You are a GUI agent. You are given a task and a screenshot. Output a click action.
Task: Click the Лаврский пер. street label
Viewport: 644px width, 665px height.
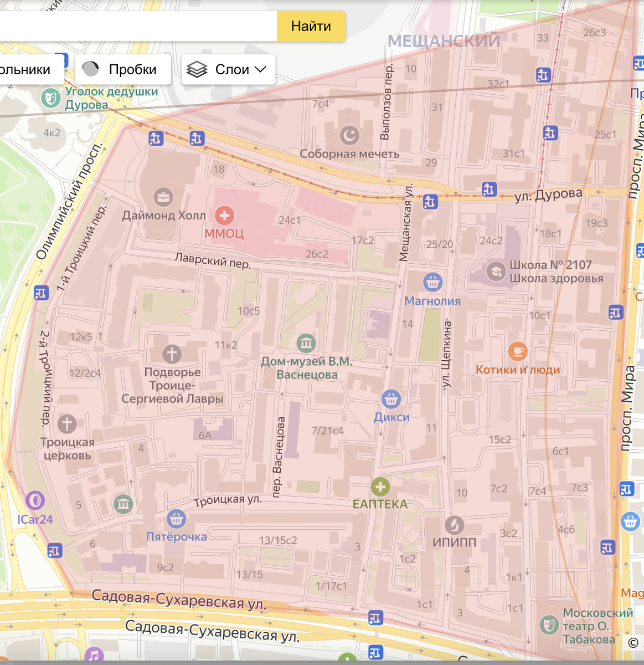(x=213, y=260)
